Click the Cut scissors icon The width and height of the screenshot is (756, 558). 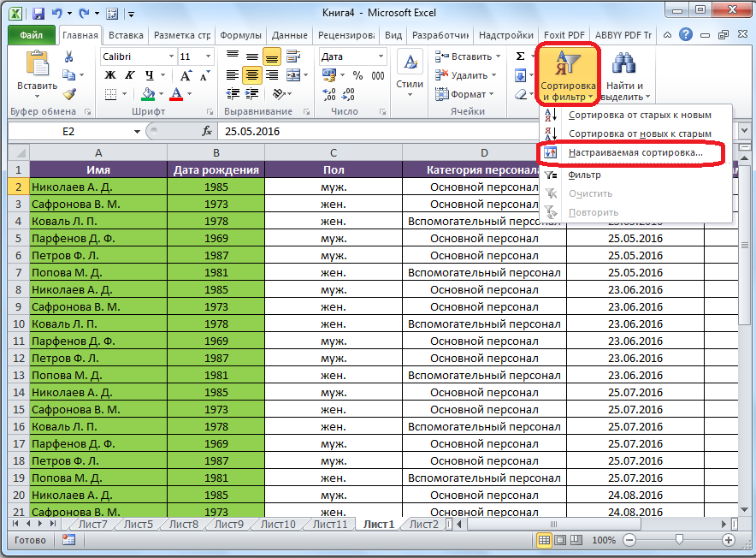(x=69, y=56)
